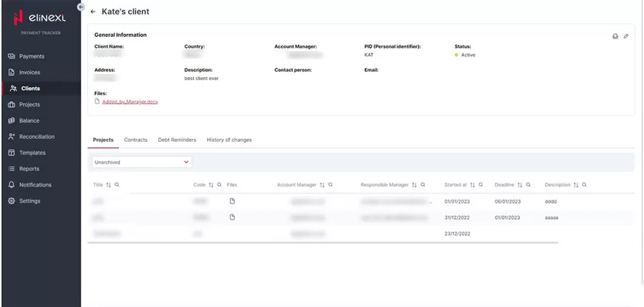Click the 01/01/2023 started-at date
644x307 pixels.
click(457, 201)
